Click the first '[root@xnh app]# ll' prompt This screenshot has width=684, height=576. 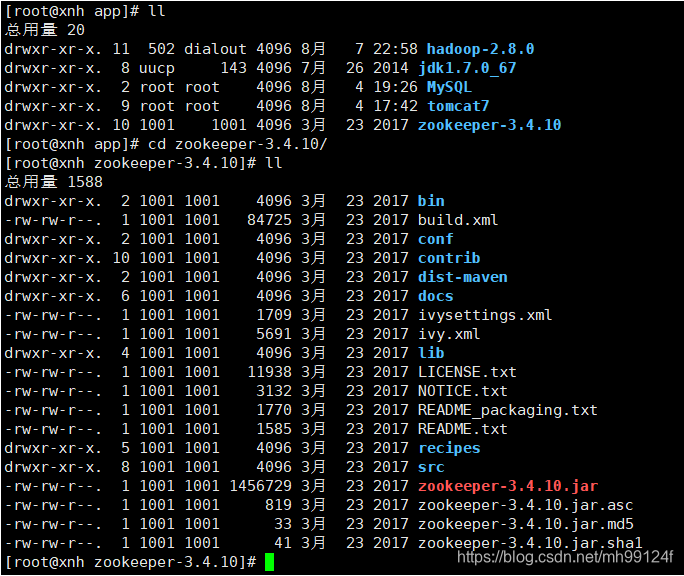click(x=85, y=11)
